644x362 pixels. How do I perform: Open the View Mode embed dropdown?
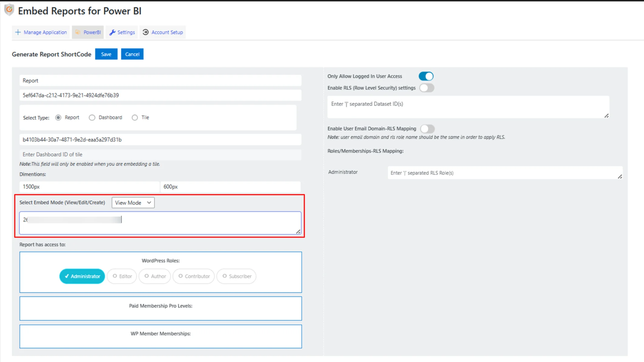click(133, 203)
